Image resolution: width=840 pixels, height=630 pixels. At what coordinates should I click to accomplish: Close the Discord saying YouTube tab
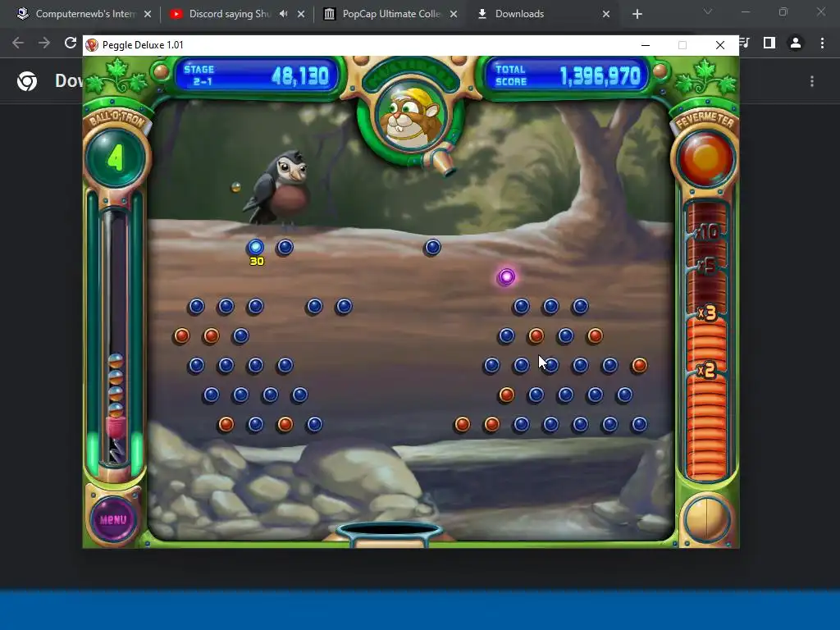301,15
